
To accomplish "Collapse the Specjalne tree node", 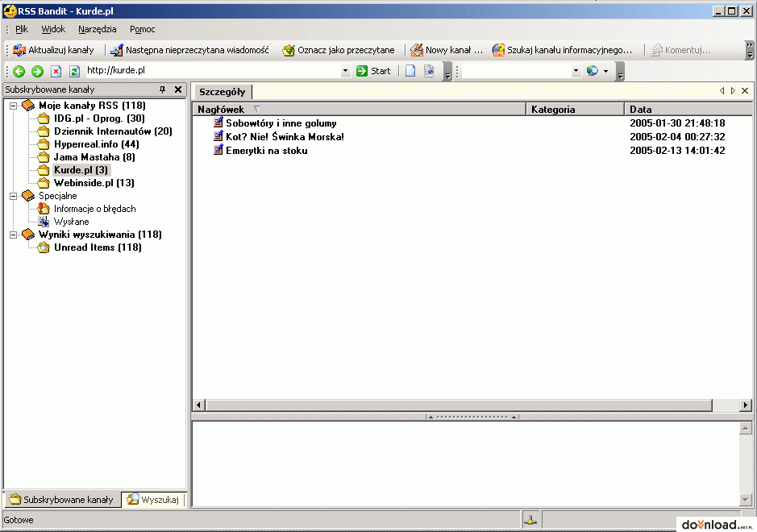I will (14, 196).
